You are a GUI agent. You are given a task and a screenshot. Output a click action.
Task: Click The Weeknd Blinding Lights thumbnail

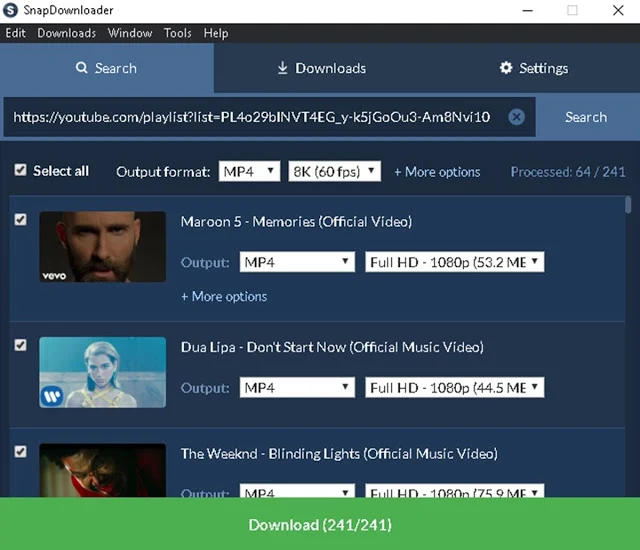102,470
